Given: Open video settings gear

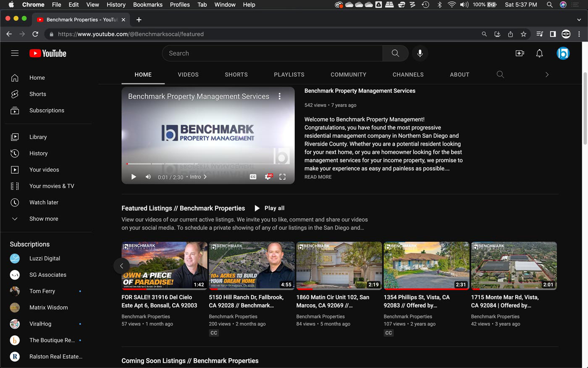Looking at the screenshot, I should pyautogui.click(x=268, y=177).
